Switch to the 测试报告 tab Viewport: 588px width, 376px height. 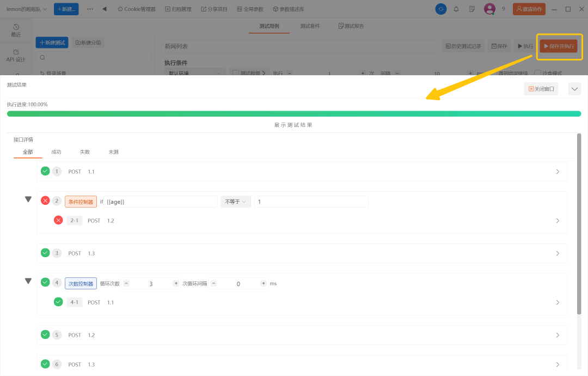click(351, 26)
